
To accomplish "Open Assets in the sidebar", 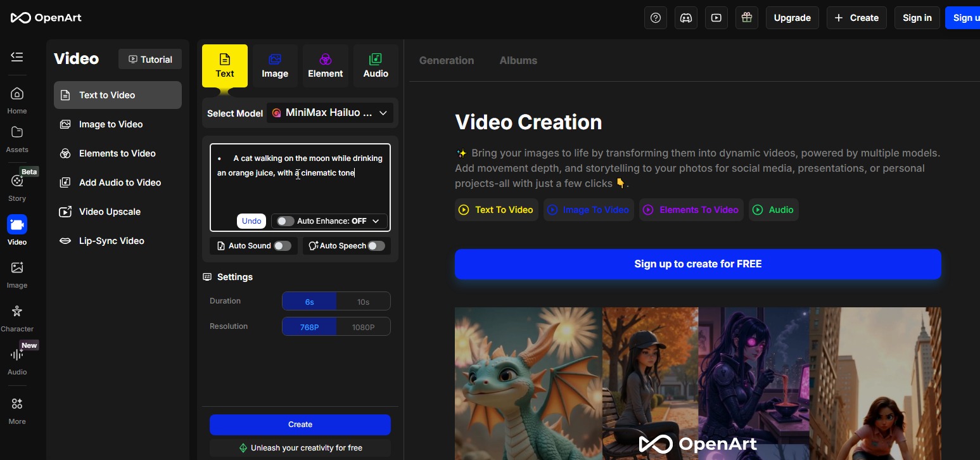I will [x=17, y=139].
